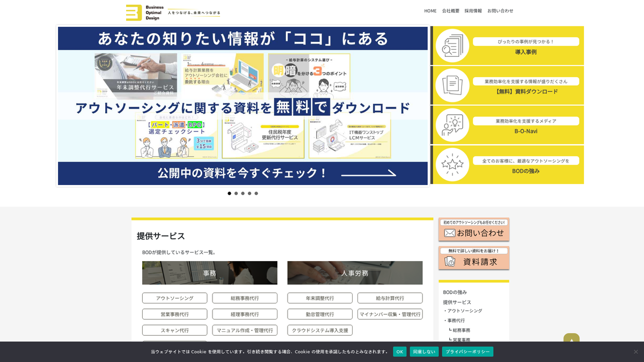The image size is (644, 362).
Task: Accept cookies with the OK button
Action: (x=400, y=352)
